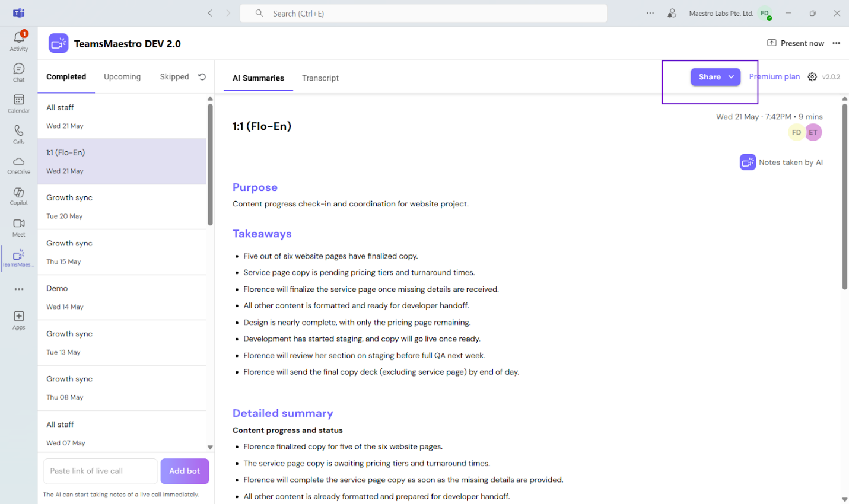Click the v2.0.2 version label
The width and height of the screenshot is (849, 504).
coord(831,77)
